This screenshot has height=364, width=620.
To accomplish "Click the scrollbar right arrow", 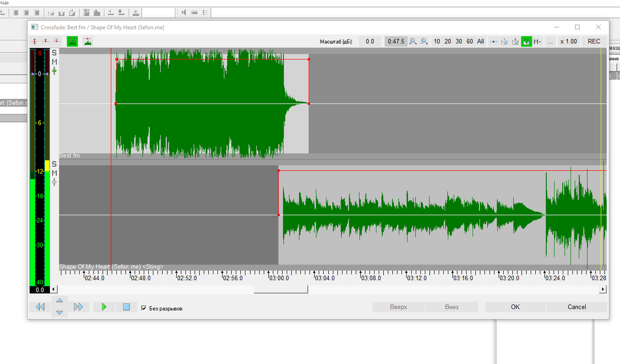I will pos(603,289).
